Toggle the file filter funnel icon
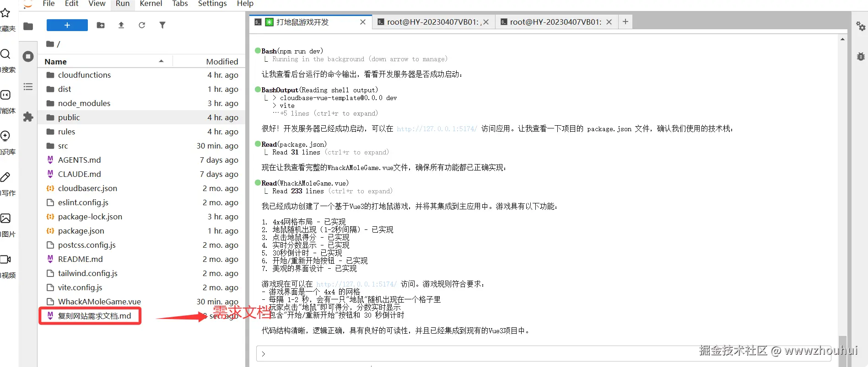 click(162, 25)
